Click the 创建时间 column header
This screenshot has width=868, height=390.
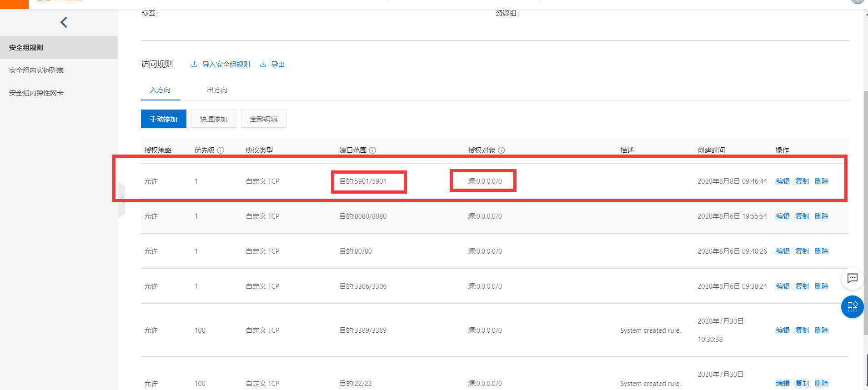pos(711,150)
